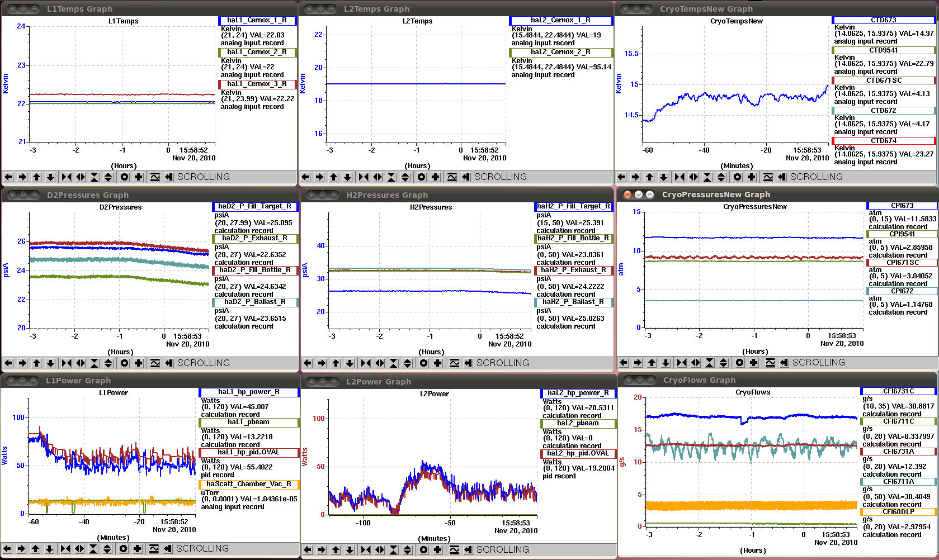Click SCROLLING status text in L1Temps Graph

point(204,177)
